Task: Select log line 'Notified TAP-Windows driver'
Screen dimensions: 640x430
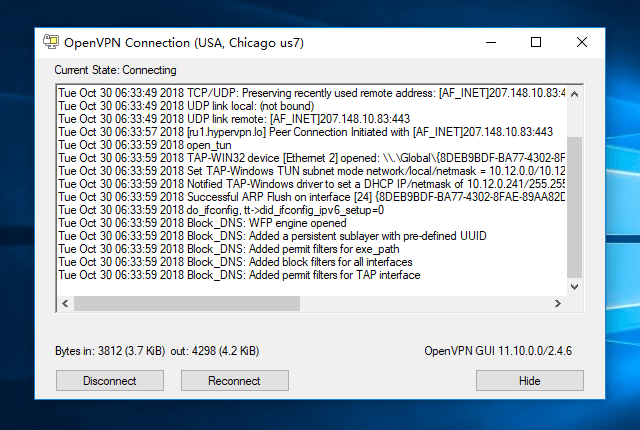Action: 312,184
